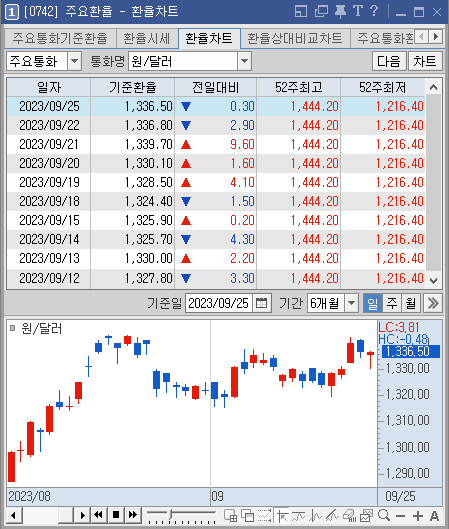Click the overlapping squares icon in bottom toolbar

coord(248,516)
